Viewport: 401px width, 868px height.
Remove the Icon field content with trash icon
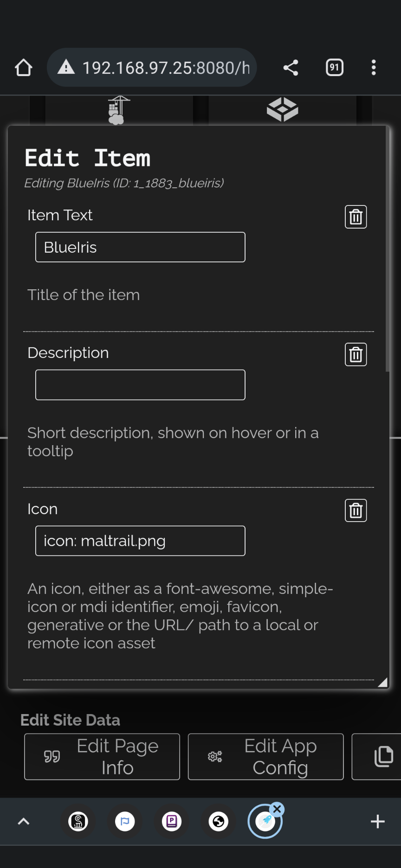(355, 510)
